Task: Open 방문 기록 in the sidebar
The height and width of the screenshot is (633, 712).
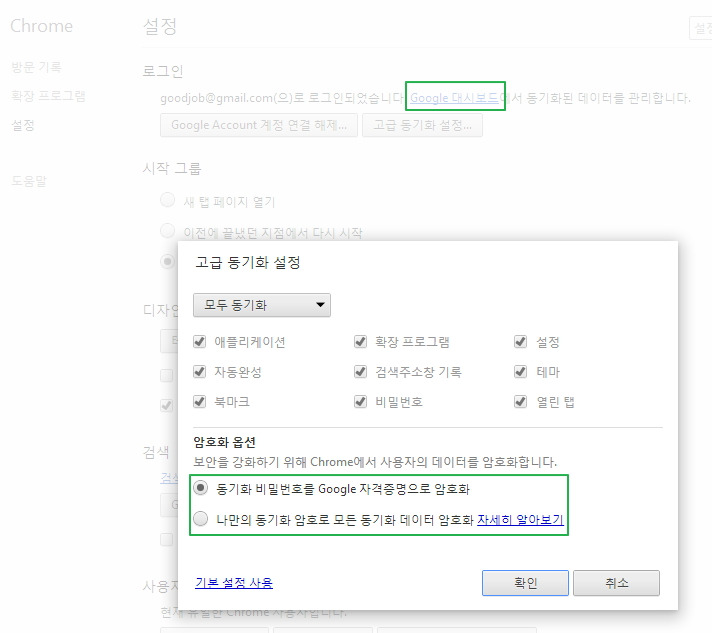Action: (x=36, y=67)
